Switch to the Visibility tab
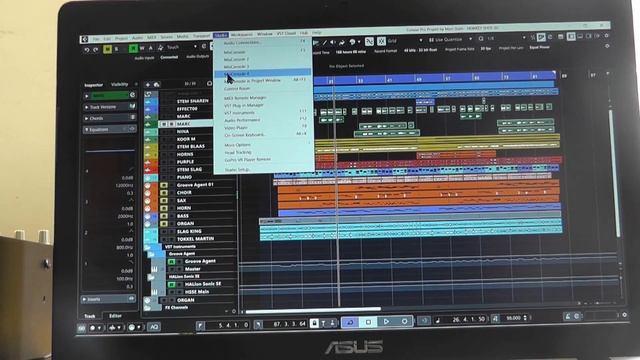The image size is (640, 360). point(119,84)
